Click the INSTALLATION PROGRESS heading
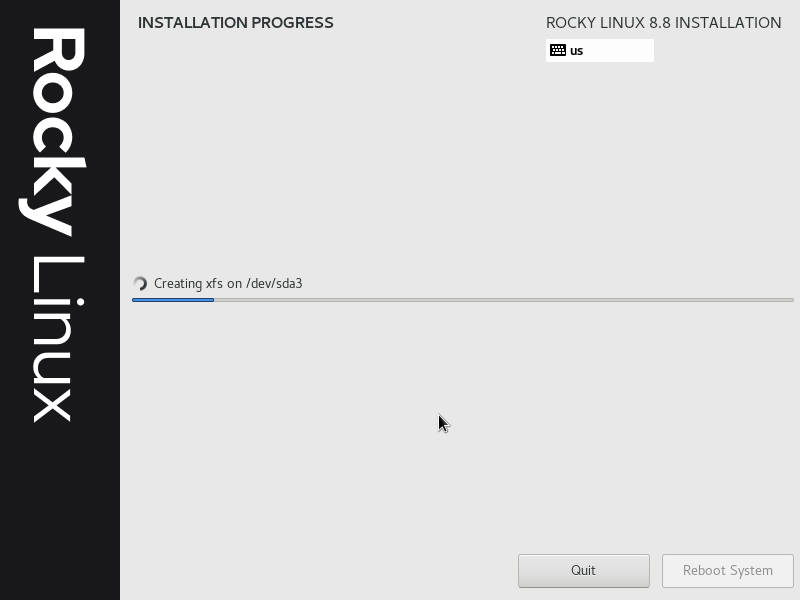Viewport: 800px width, 600px height. click(236, 23)
